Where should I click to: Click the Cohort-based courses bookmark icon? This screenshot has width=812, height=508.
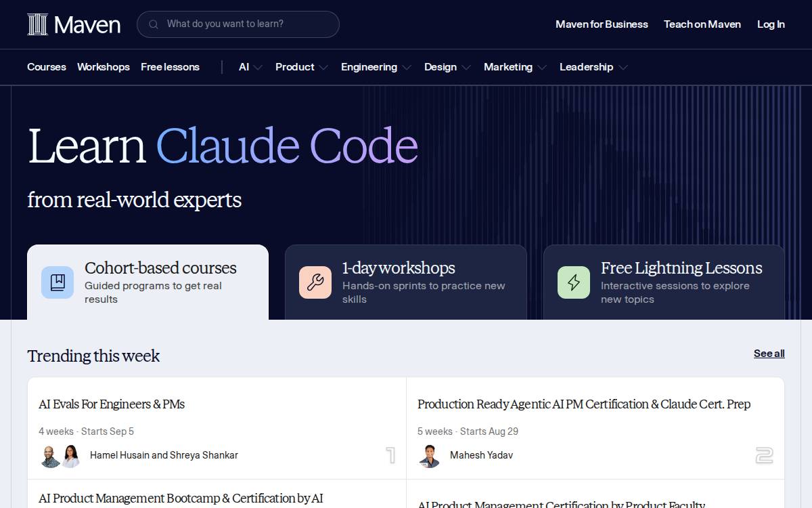[x=58, y=282]
